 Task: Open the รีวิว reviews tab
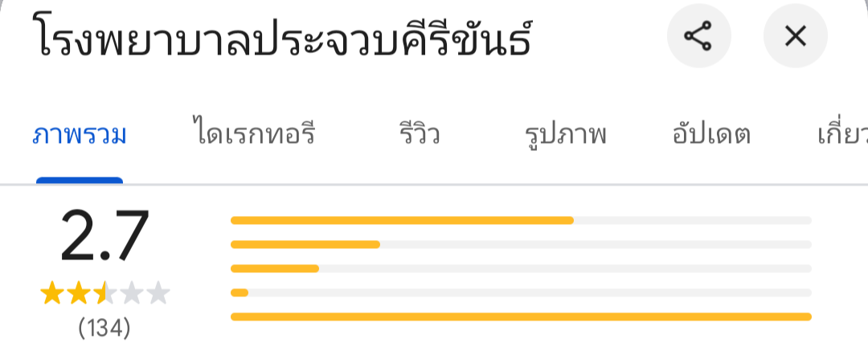[419, 135]
